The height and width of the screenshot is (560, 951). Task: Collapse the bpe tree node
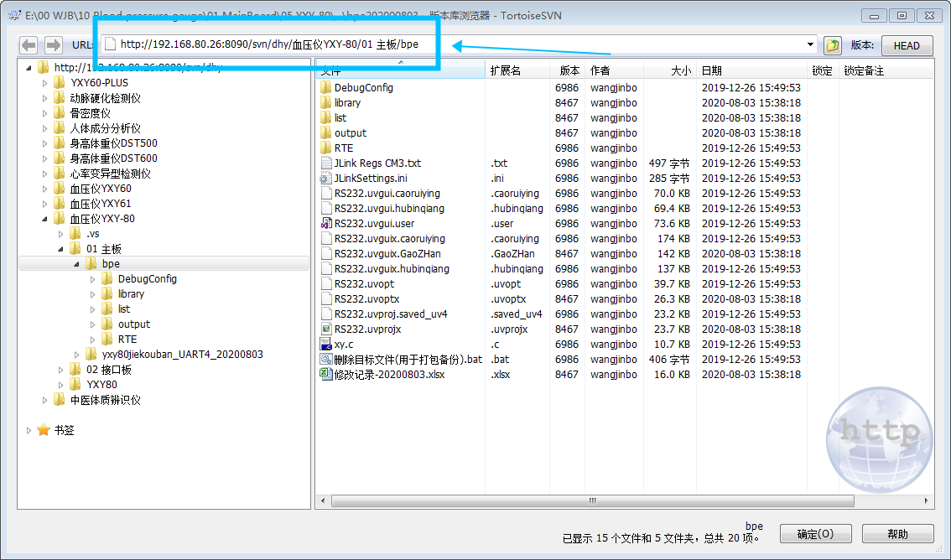tap(77, 263)
